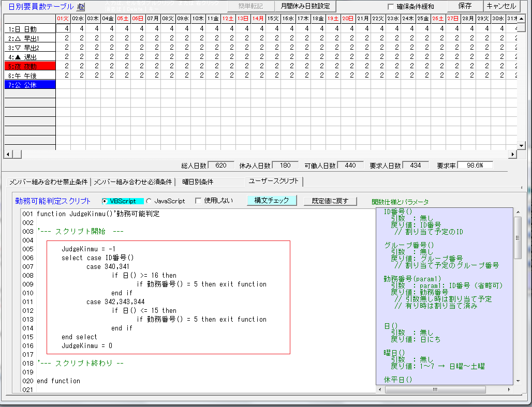Open the メンバー組み合わせ必須条件 tab
532x407 pixels.
click(132, 182)
